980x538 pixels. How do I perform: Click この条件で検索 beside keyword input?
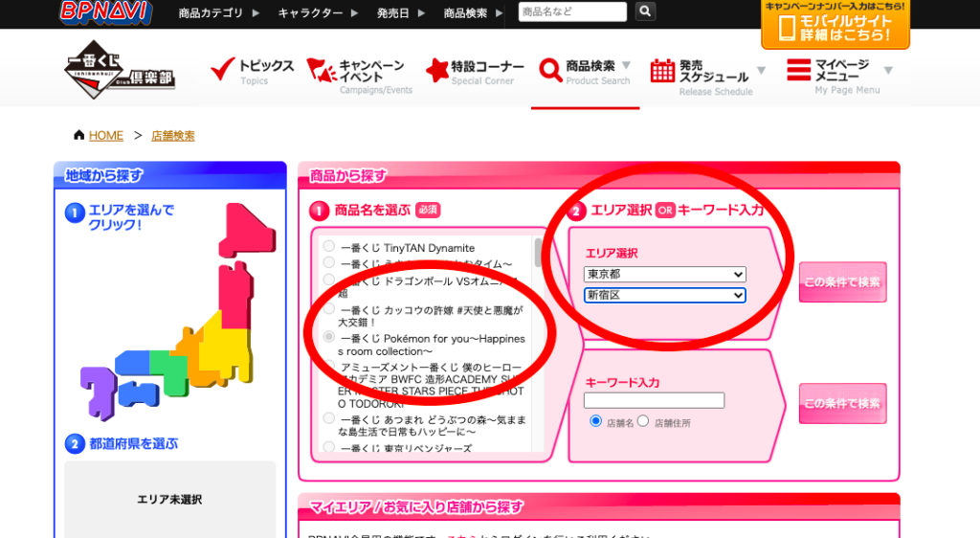pos(842,404)
